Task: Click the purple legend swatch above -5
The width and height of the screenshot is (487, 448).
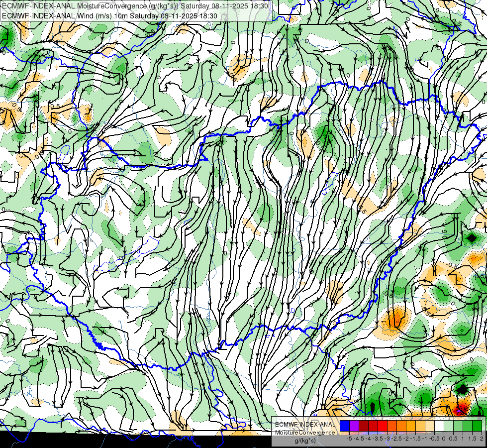Action: 354,426
